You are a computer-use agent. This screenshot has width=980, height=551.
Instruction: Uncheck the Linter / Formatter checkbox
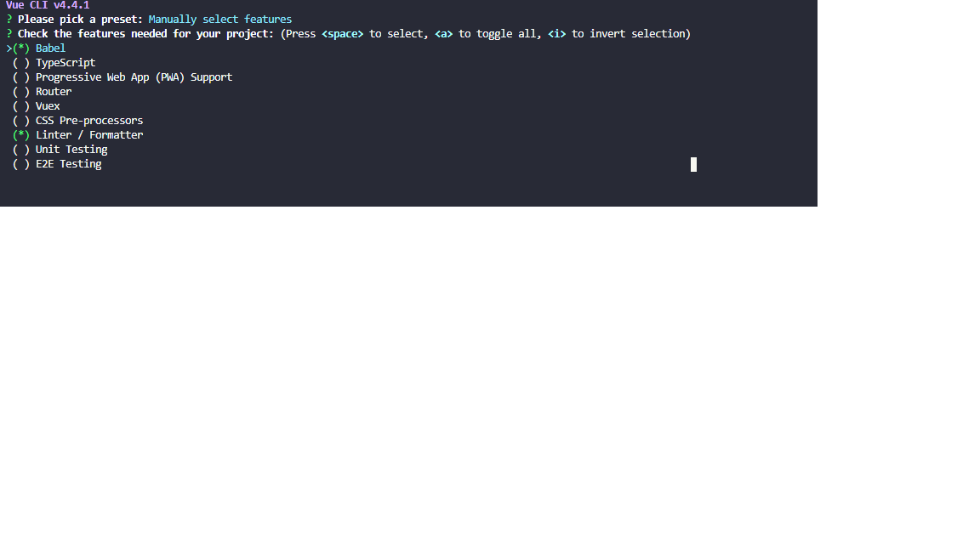pyautogui.click(x=21, y=135)
